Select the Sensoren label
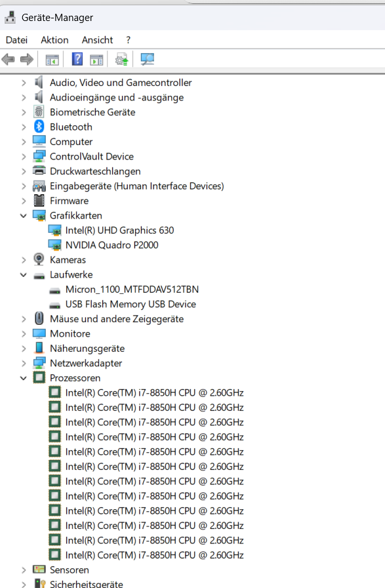 pyautogui.click(x=70, y=570)
